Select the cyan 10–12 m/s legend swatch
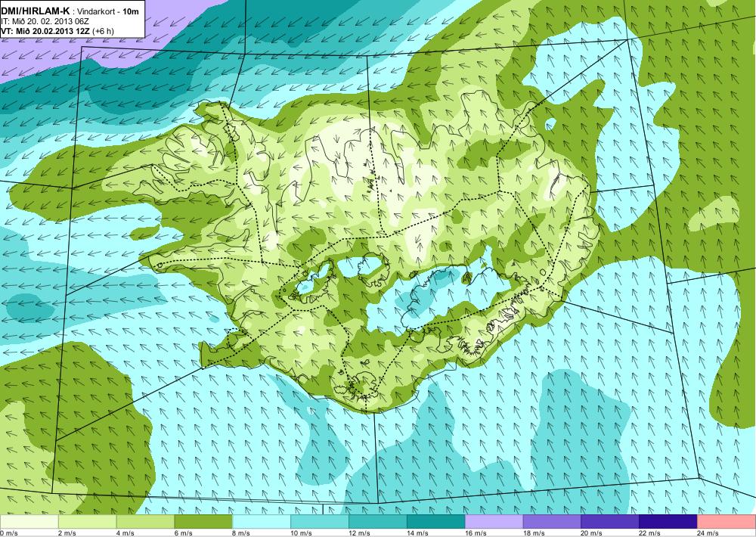 [x=320, y=522]
